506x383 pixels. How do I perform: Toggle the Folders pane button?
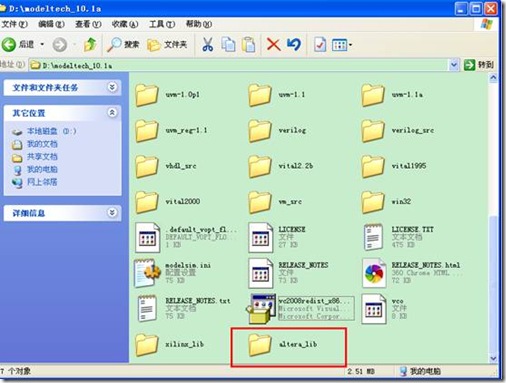pyautogui.click(x=167, y=44)
